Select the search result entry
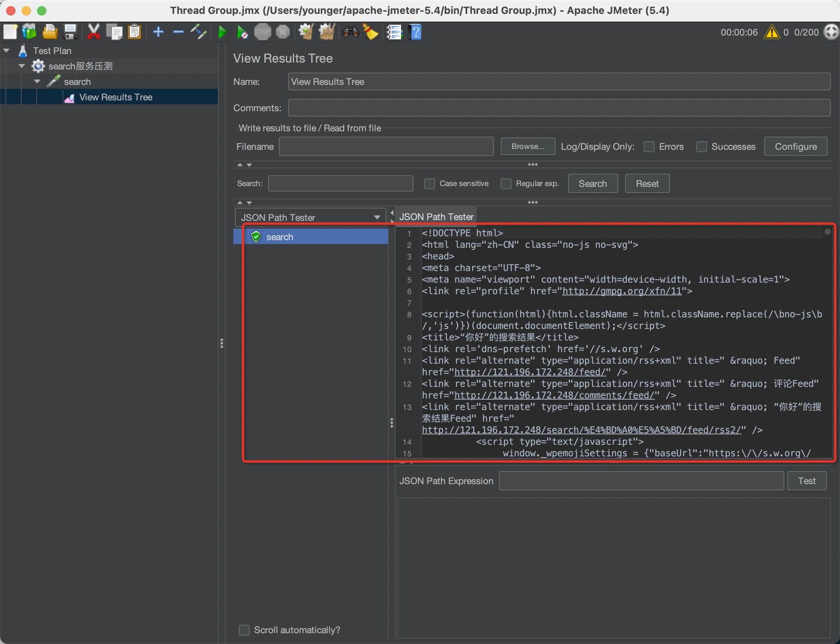Image resolution: width=840 pixels, height=644 pixels. pyautogui.click(x=311, y=237)
